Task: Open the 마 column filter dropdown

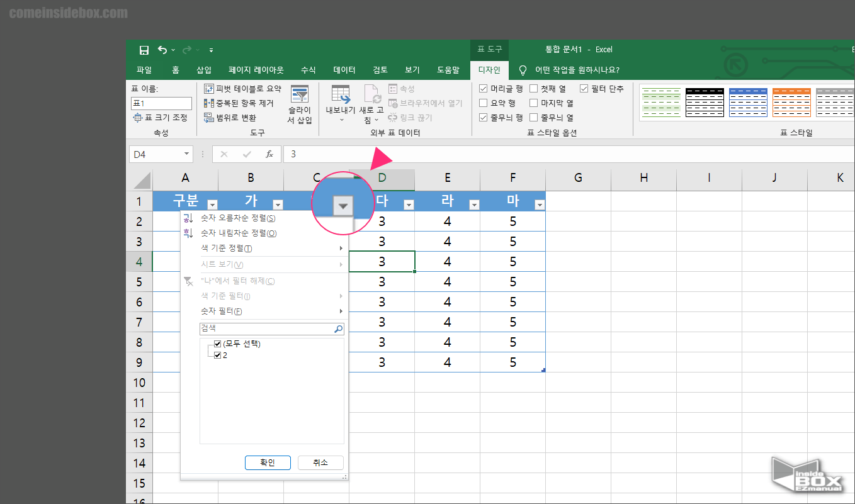Action: [x=540, y=204]
